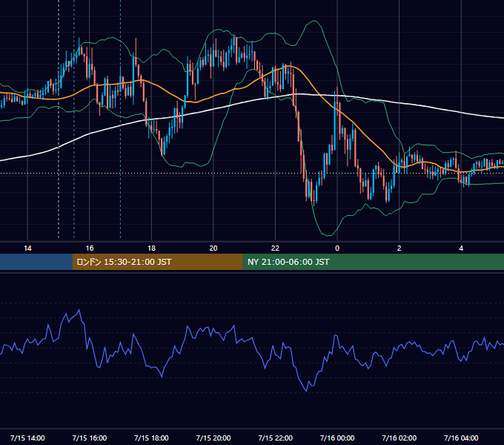
Task: Click hour label 4 on chart axis
Action: click(461, 248)
